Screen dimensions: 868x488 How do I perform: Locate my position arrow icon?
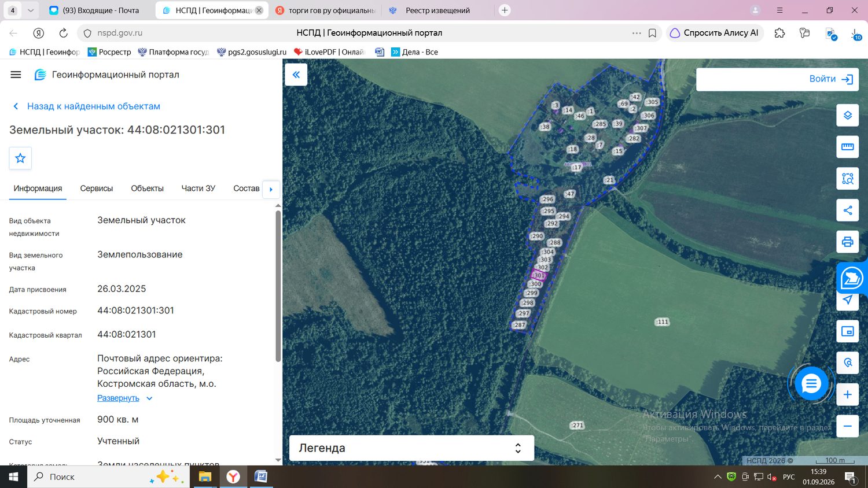click(847, 300)
